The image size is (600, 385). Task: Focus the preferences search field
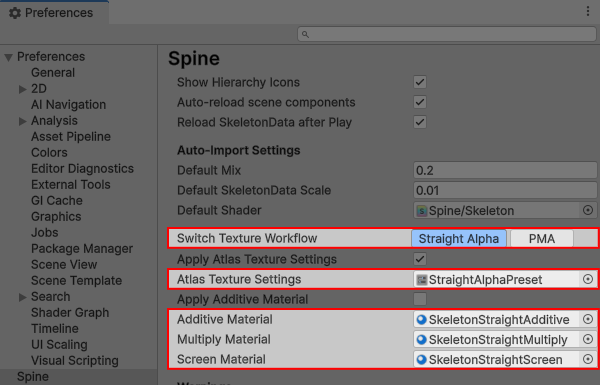[x=447, y=34]
